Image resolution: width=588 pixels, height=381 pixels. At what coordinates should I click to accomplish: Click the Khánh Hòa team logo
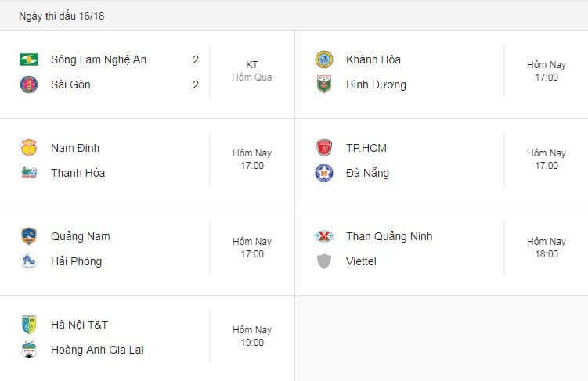click(324, 59)
